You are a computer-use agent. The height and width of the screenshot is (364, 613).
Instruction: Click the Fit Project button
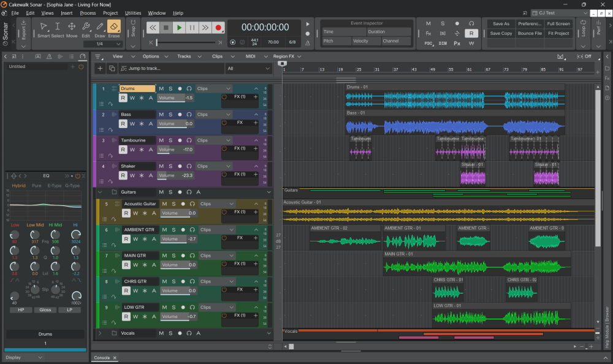[558, 34]
